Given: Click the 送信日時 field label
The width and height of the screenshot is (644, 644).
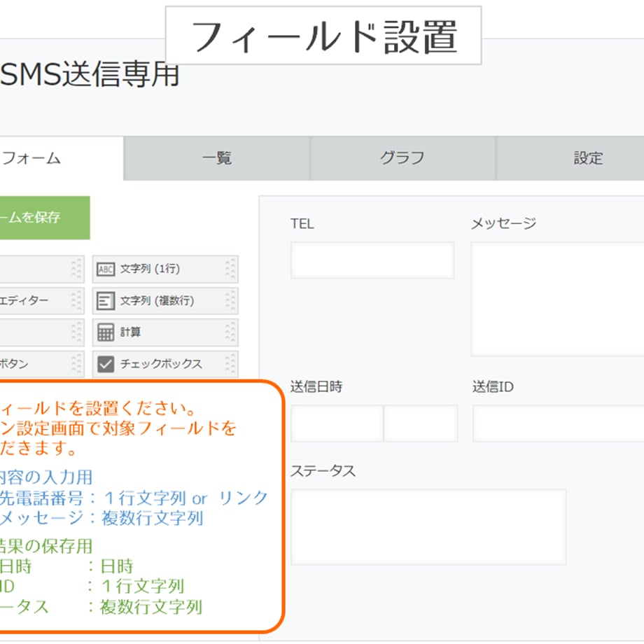Looking at the screenshot, I should [x=316, y=387].
